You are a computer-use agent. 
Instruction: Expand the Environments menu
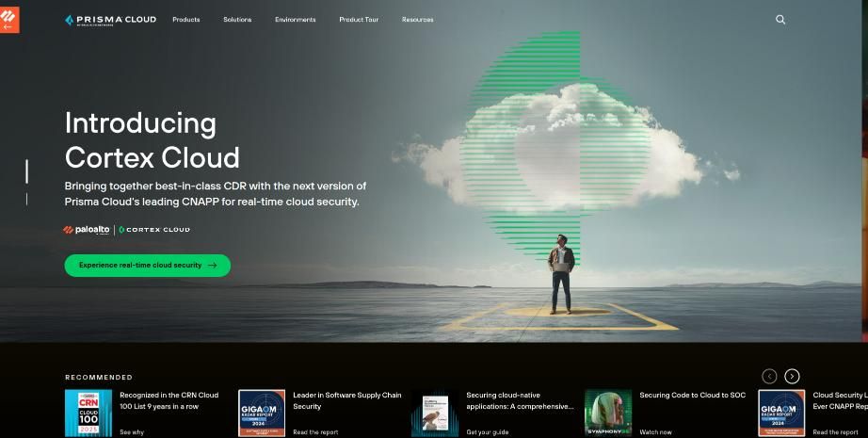click(x=296, y=20)
